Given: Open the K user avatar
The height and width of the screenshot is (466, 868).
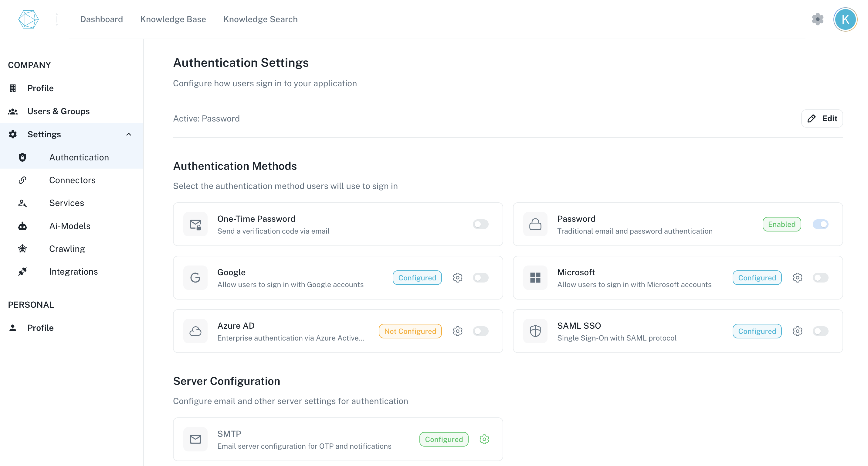Looking at the screenshot, I should [x=845, y=19].
